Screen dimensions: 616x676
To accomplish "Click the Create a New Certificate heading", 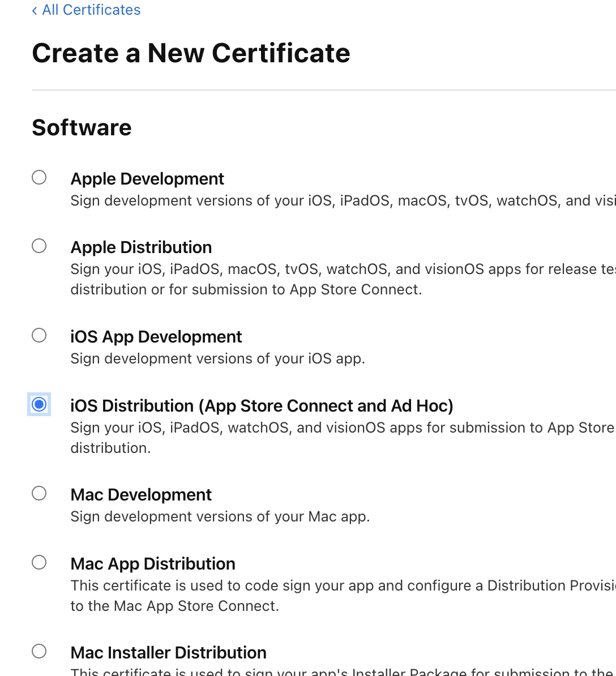I will click(x=191, y=53).
